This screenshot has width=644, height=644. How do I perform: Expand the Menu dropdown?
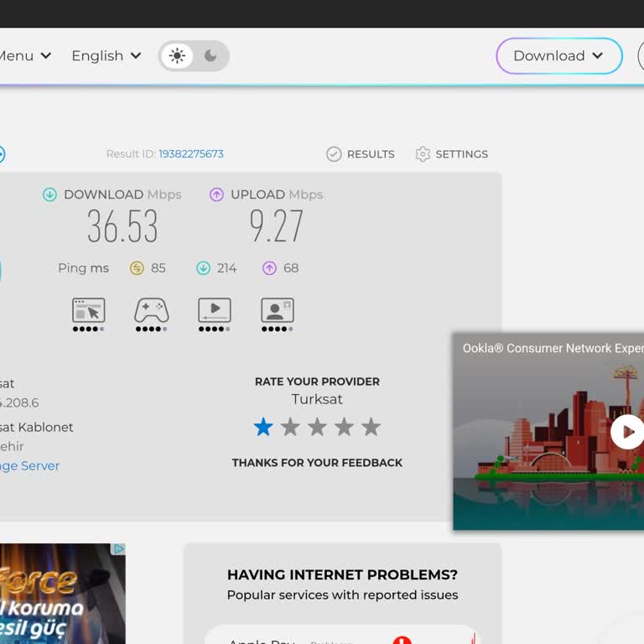point(25,55)
